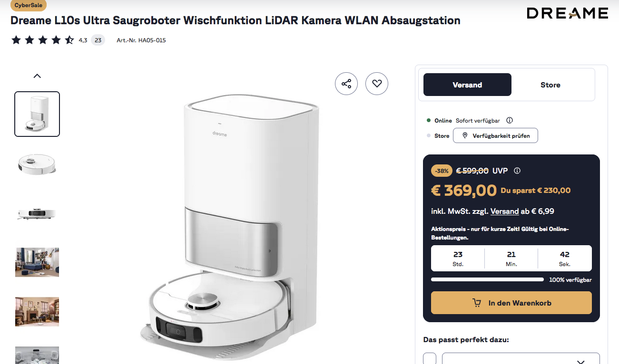The height and width of the screenshot is (364, 619).
Task: Click the share icon above product image
Action: 346,84
